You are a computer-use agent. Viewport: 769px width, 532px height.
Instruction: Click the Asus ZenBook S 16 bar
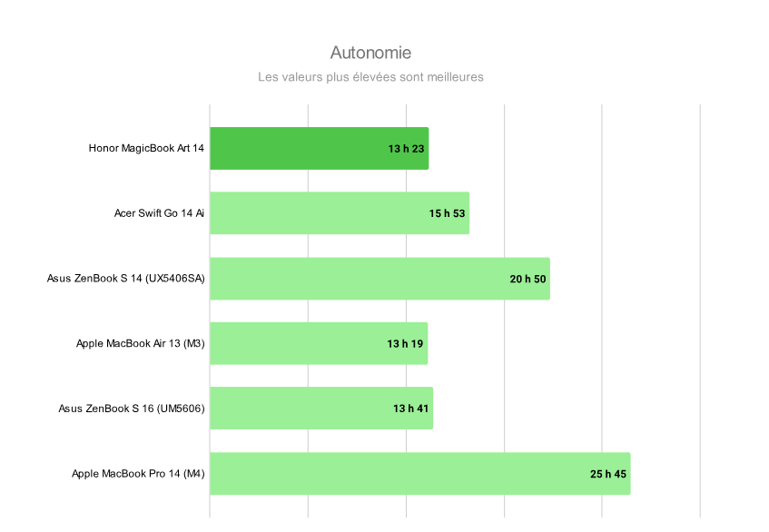point(300,409)
